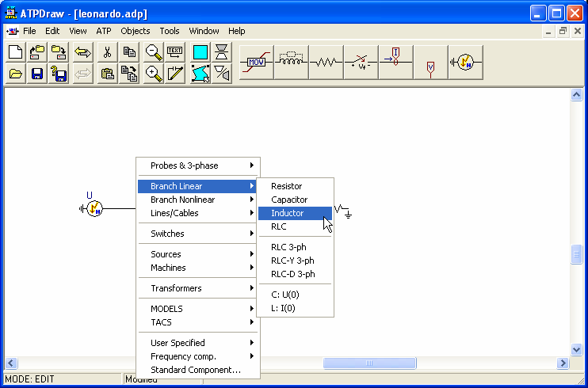The image size is (588, 388).
Task: Cut selection with the scissors icon
Action: 107,51
